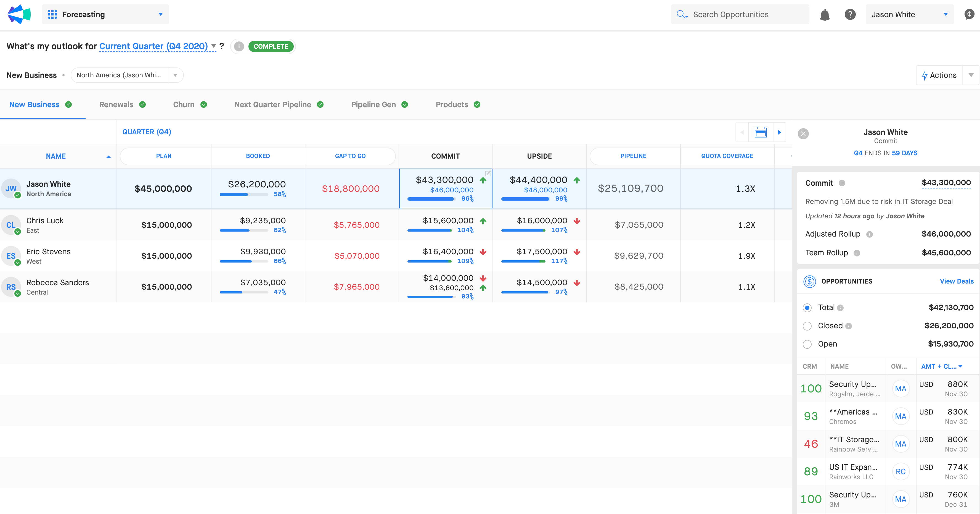The image size is (980, 514).
Task: Select the Open opportunities radio button
Action: [807, 344]
